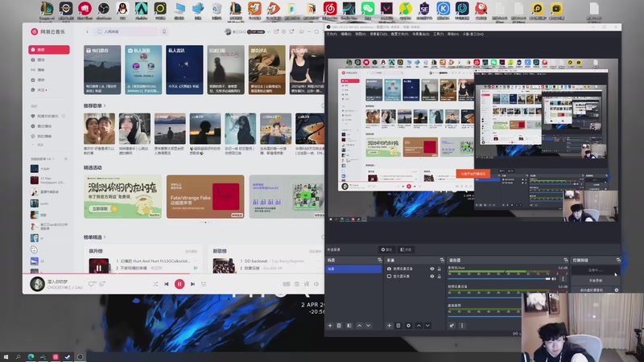Image resolution: width=644 pixels, height=362 pixels.
Task: Open the user account dropdown chevron
Action: pos(269,31)
